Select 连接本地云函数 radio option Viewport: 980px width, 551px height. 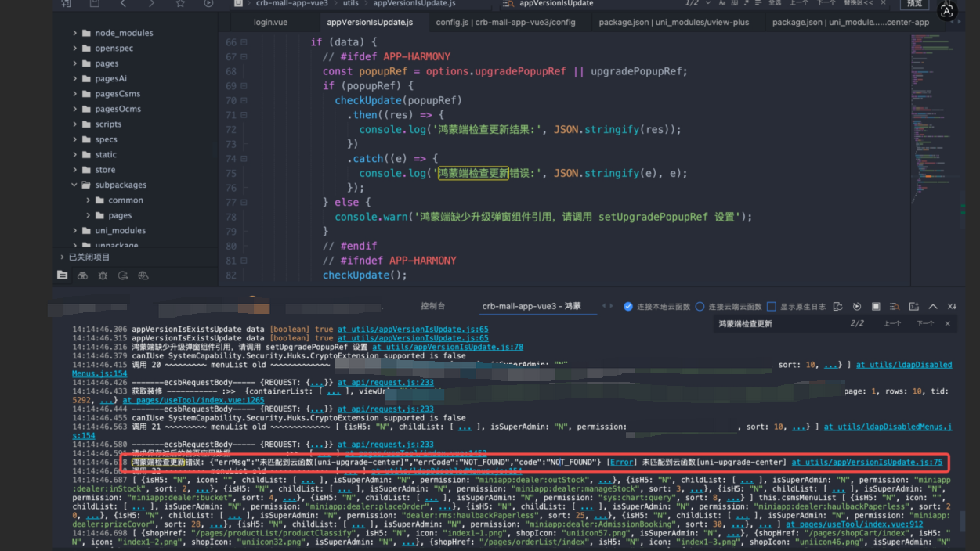(628, 307)
